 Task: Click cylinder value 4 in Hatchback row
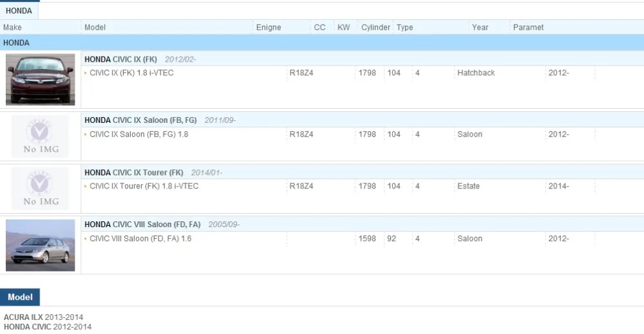[417, 73]
